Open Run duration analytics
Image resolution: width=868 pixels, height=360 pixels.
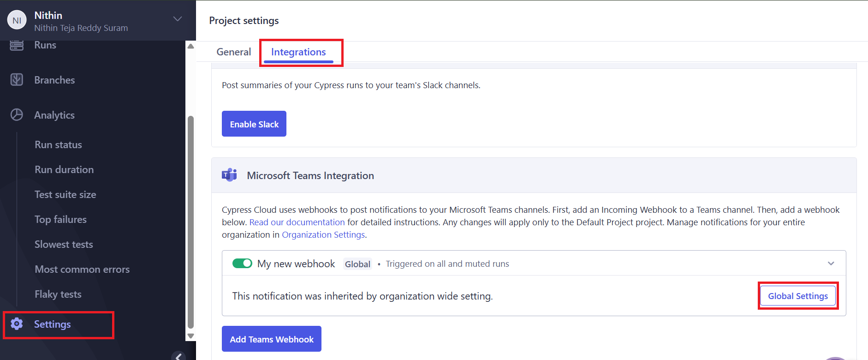click(x=64, y=169)
